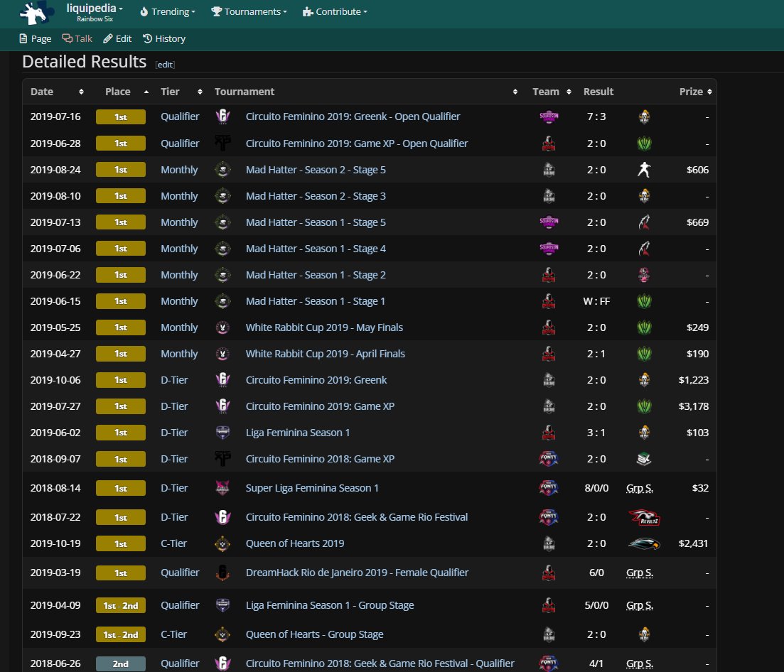Click opponent logo in Mad Hatter Season 1 Stage 4 row
The width and height of the screenshot is (784, 672).
(644, 249)
